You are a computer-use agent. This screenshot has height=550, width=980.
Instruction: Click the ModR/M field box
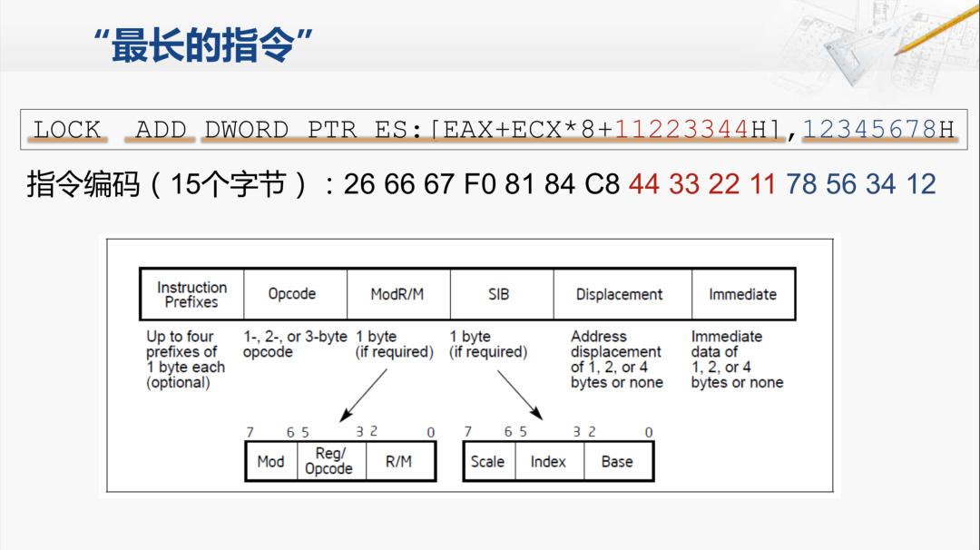click(397, 294)
